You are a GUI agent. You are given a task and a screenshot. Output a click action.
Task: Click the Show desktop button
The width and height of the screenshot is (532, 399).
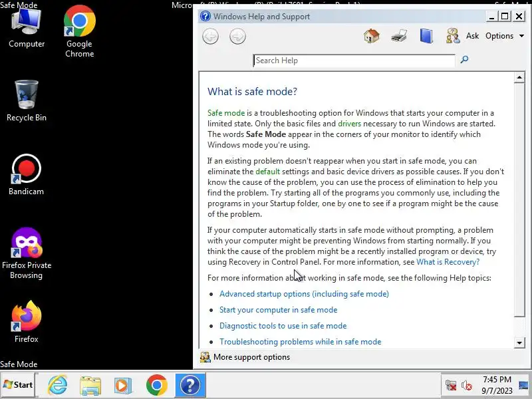coord(524,385)
